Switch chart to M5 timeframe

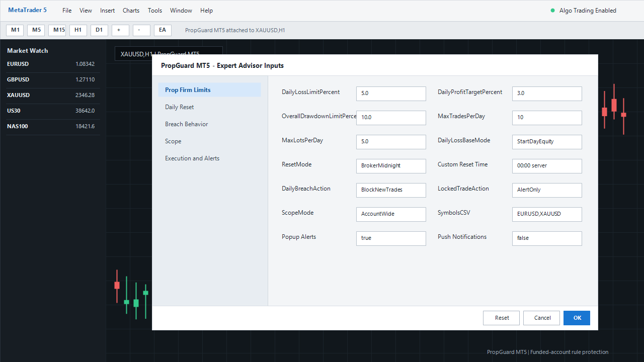pos(36,30)
